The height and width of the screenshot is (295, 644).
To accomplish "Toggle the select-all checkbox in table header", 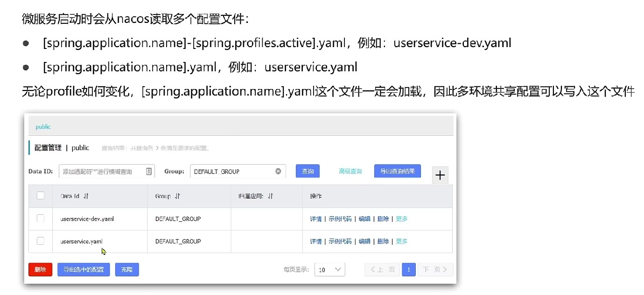I will click(x=41, y=196).
